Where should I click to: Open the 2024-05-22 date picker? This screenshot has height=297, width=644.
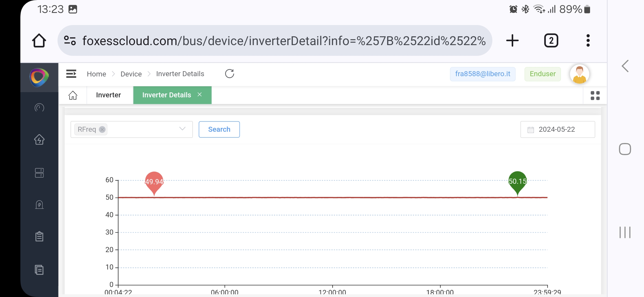(557, 130)
